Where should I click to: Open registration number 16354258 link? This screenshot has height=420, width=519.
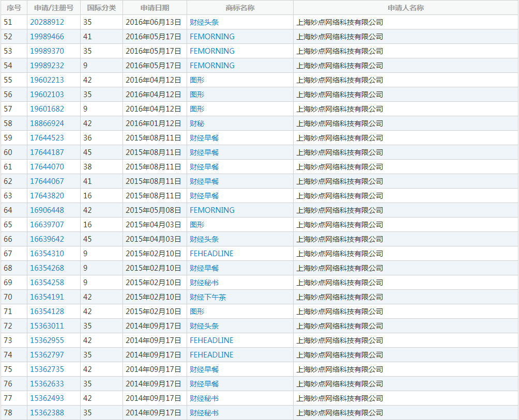[47, 283]
